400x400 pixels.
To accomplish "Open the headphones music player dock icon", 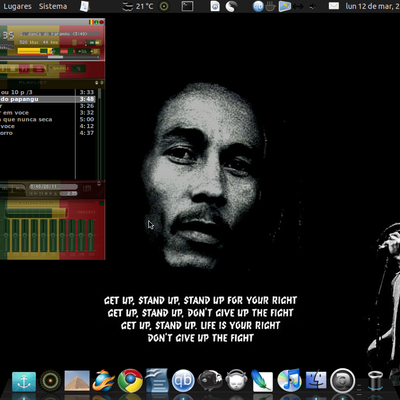I will click(x=236, y=381).
